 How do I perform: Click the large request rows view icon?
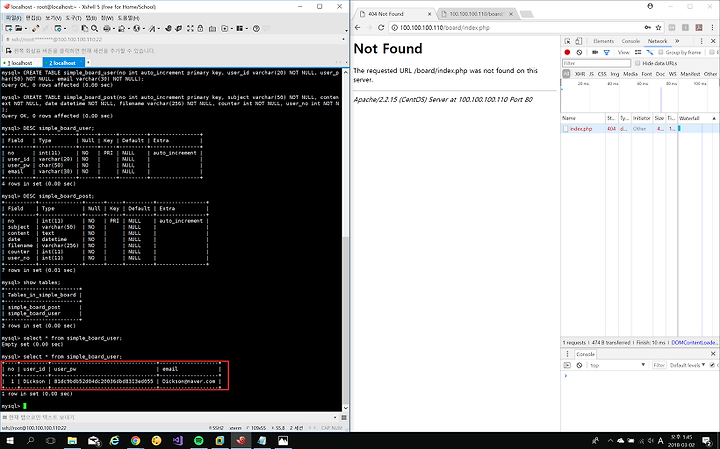tap(638, 52)
